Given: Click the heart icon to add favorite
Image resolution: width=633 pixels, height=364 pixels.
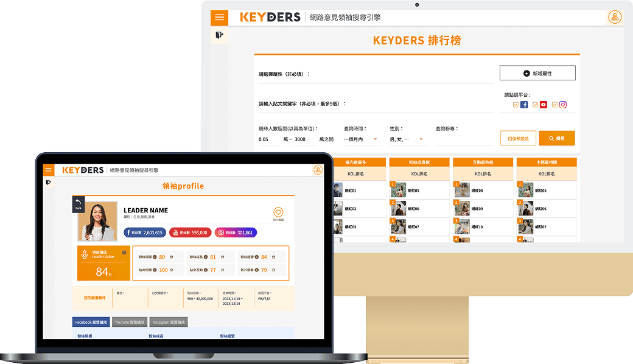Looking at the screenshot, I should [278, 212].
